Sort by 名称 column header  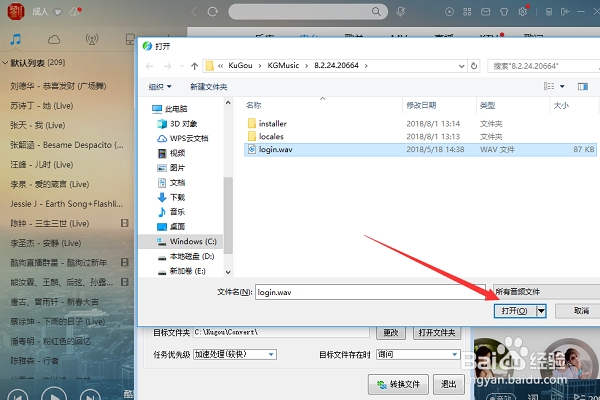(x=254, y=105)
